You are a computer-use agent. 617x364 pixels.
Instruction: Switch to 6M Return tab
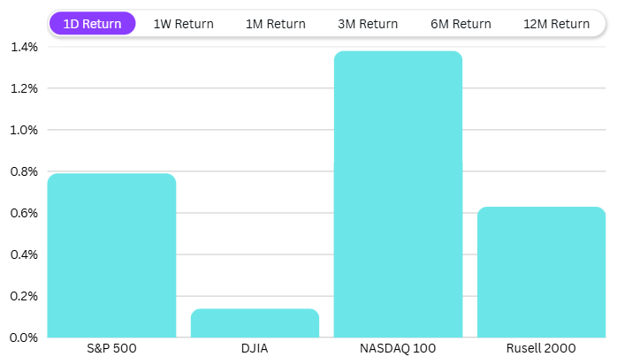pos(461,24)
